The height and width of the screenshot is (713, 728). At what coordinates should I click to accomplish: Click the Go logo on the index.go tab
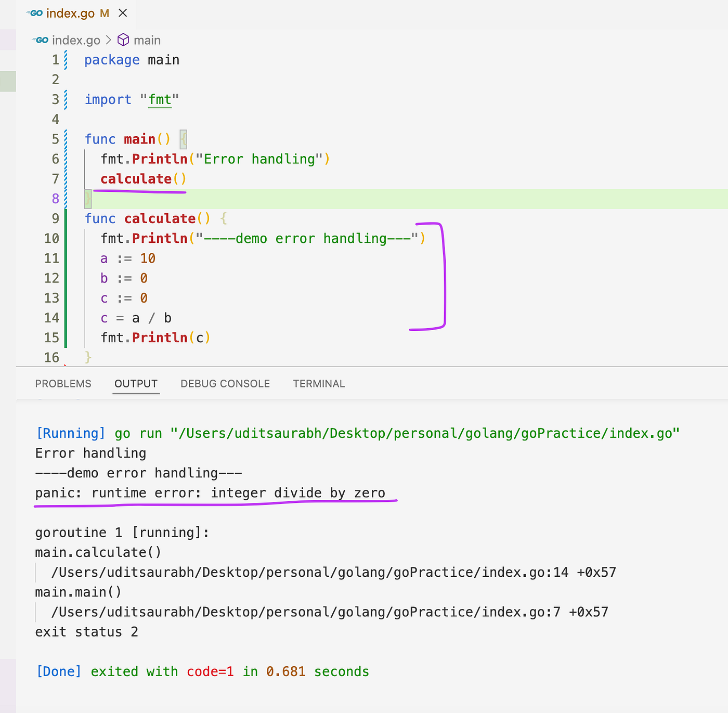pyautogui.click(x=35, y=13)
